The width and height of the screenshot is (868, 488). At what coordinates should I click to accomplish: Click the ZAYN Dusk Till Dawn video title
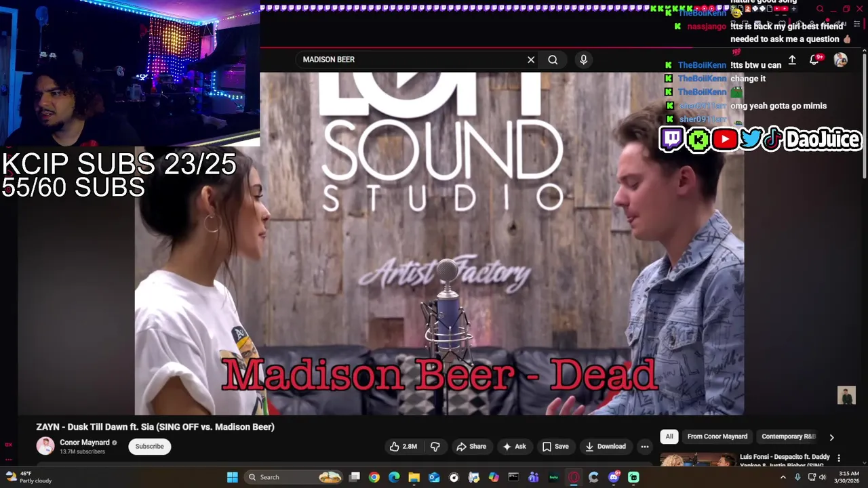(155, 427)
